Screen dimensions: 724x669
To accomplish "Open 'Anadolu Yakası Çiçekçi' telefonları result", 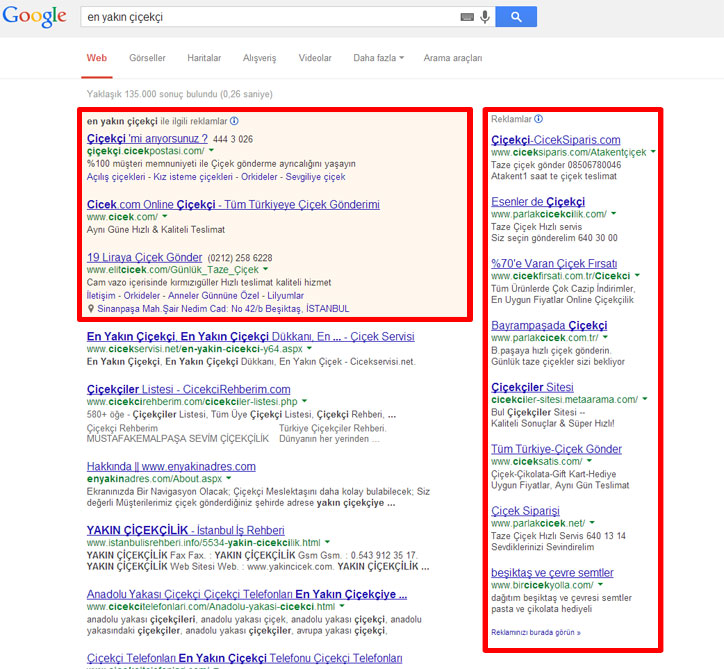I will [247, 594].
